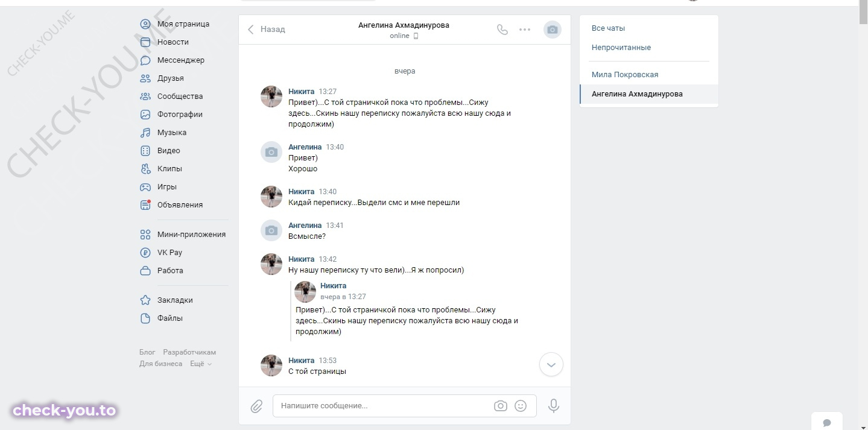Open emoji smiley picker
This screenshot has width=868, height=430.
click(521, 406)
